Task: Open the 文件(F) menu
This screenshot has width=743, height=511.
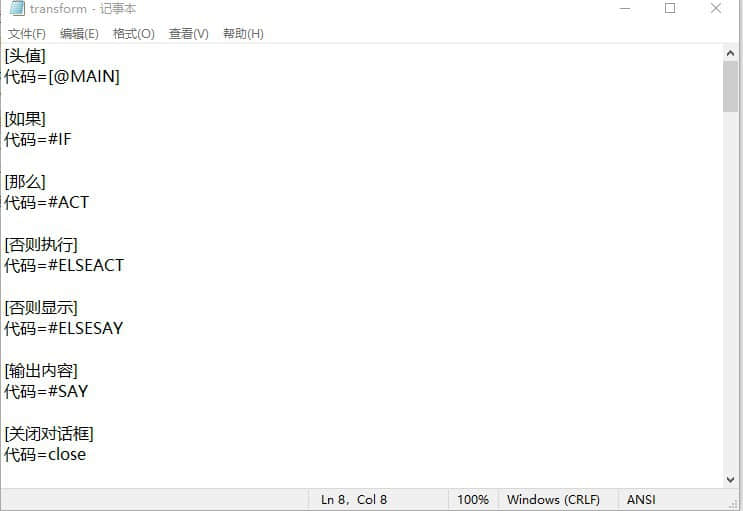Action: [x=27, y=34]
